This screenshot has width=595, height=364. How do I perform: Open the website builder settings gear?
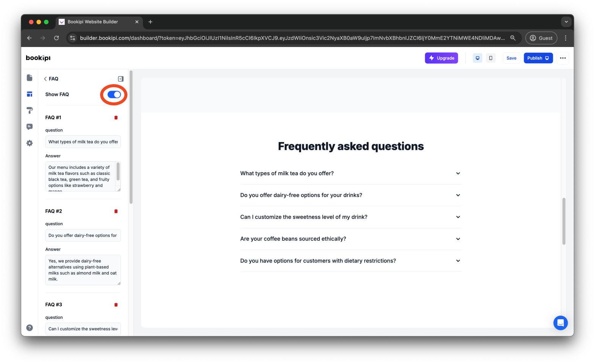(x=30, y=143)
